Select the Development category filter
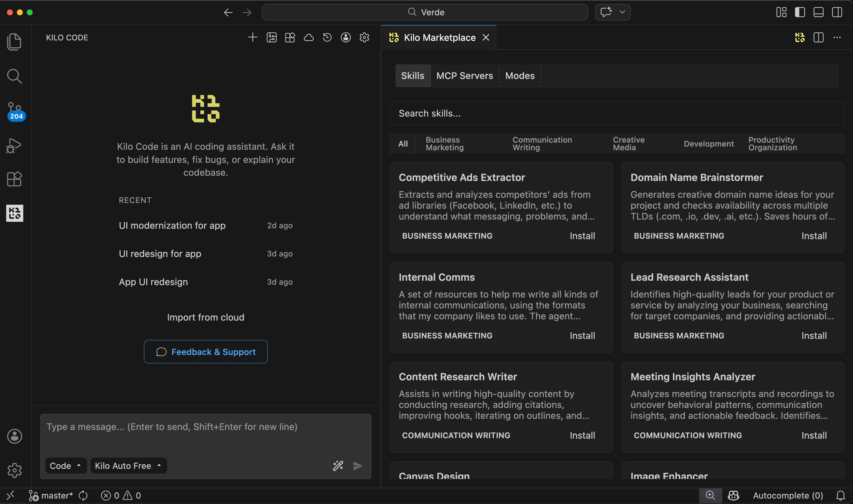The width and height of the screenshot is (853, 504). point(708,144)
